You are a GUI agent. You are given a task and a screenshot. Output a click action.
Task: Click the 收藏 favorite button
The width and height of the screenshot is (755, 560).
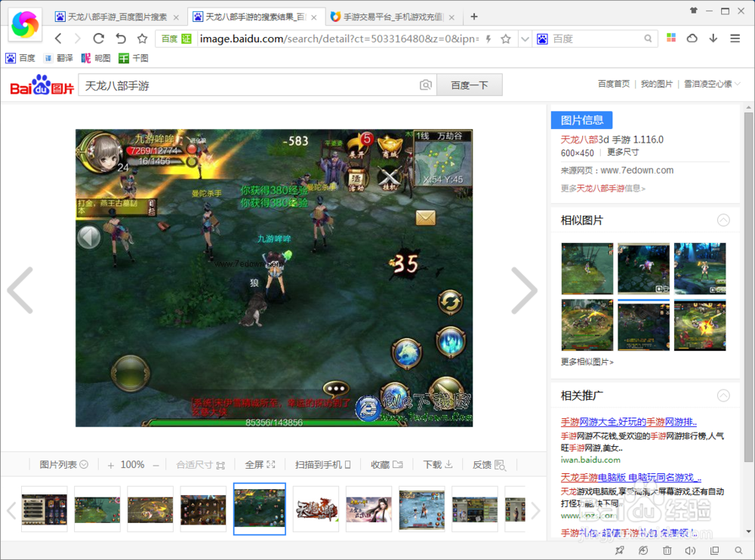[x=387, y=465]
